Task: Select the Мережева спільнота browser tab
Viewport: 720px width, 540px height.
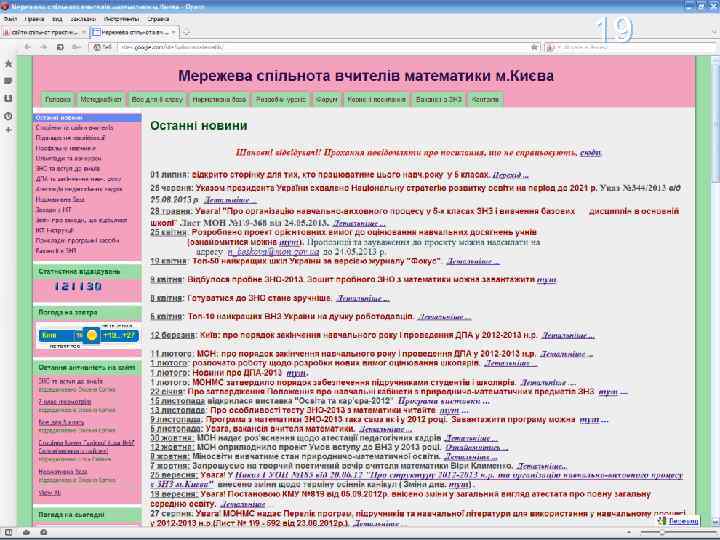Action: 134,32
